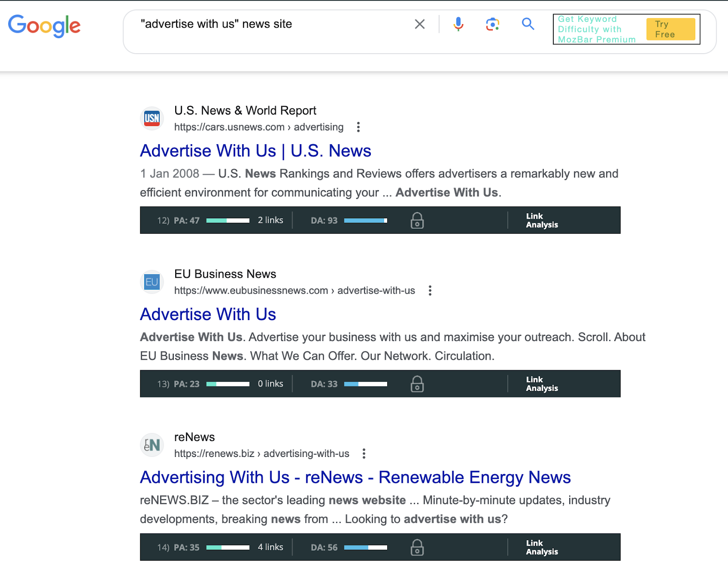Open the three-dot menu for the reNews result
Viewport: 728px width, 587px height.
[364, 453]
